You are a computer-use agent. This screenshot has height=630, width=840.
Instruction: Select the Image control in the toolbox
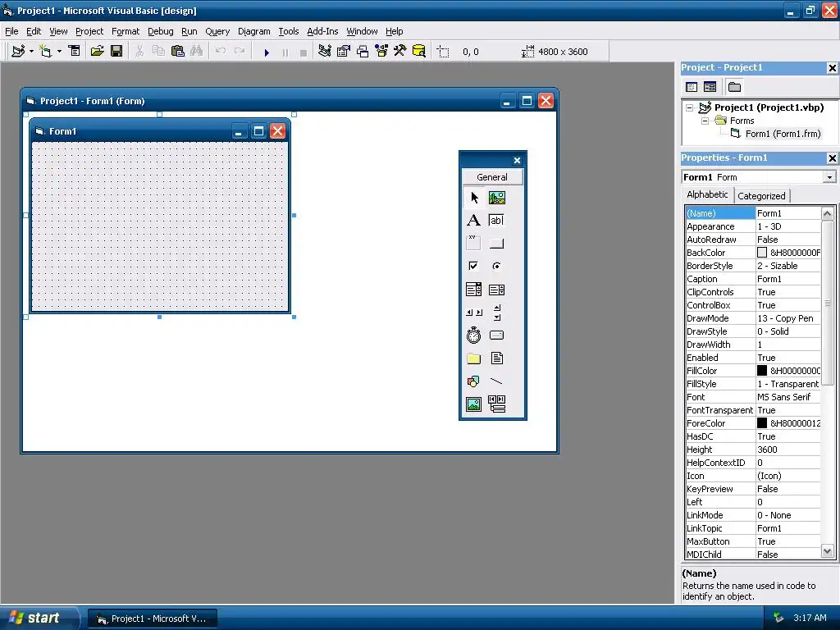tap(473, 404)
